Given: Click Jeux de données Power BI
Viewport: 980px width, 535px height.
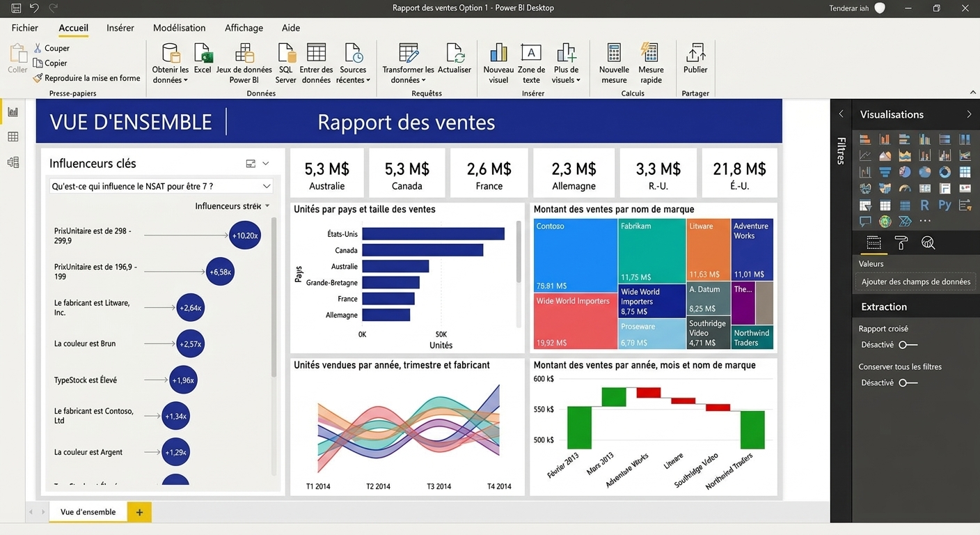Looking at the screenshot, I should click(x=244, y=63).
